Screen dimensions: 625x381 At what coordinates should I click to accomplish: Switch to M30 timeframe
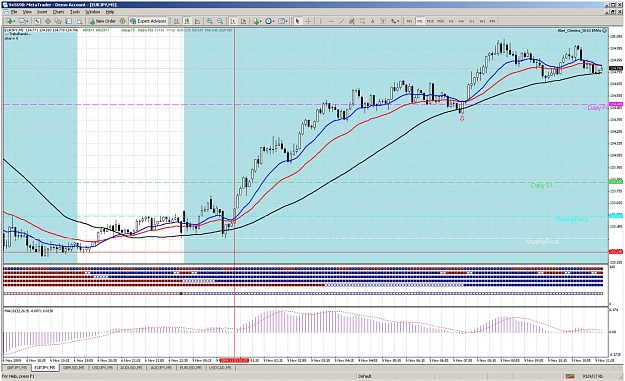click(x=440, y=21)
